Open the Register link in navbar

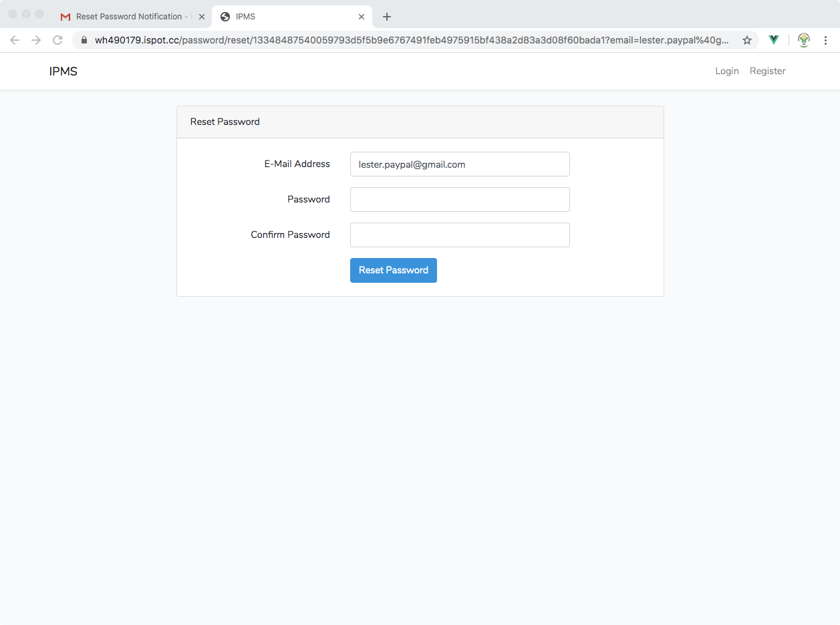point(768,71)
